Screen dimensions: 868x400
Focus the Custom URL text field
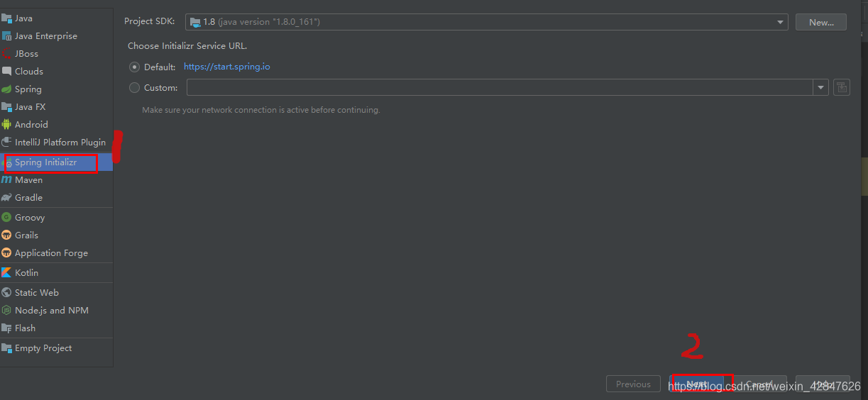pyautogui.click(x=500, y=87)
